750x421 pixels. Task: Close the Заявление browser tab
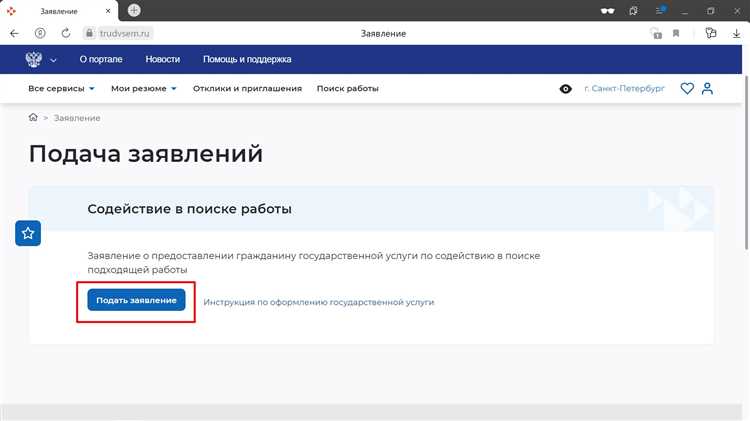[x=108, y=11]
